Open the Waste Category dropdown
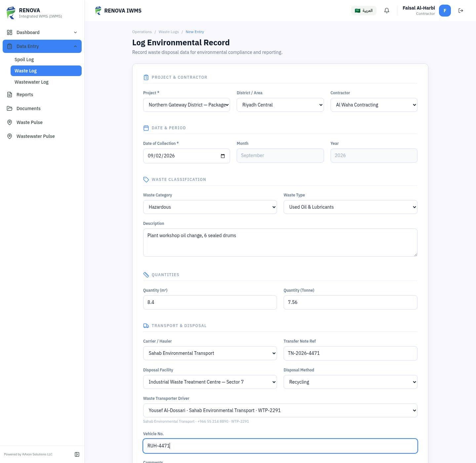Viewport: 476px width, 463px height. pyautogui.click(x=210, y=207)
